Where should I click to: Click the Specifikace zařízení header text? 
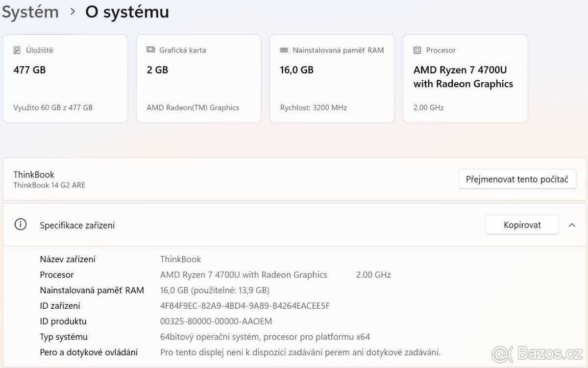pos(77,225)
